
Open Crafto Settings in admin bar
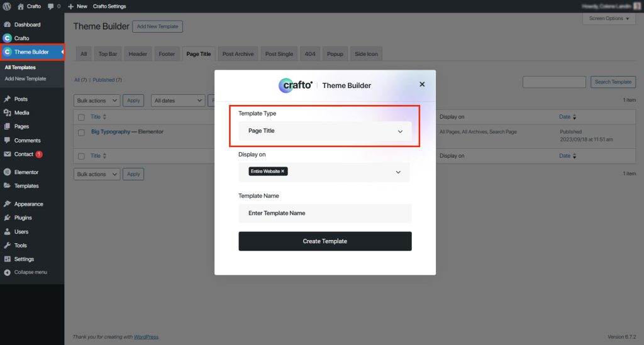tap(109, 6)
